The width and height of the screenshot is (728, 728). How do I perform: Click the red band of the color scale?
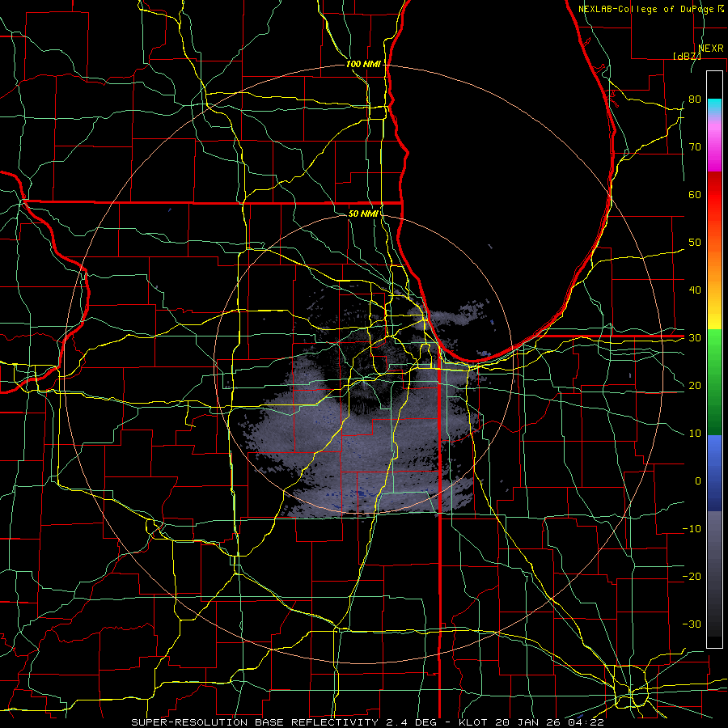[714, 195]
